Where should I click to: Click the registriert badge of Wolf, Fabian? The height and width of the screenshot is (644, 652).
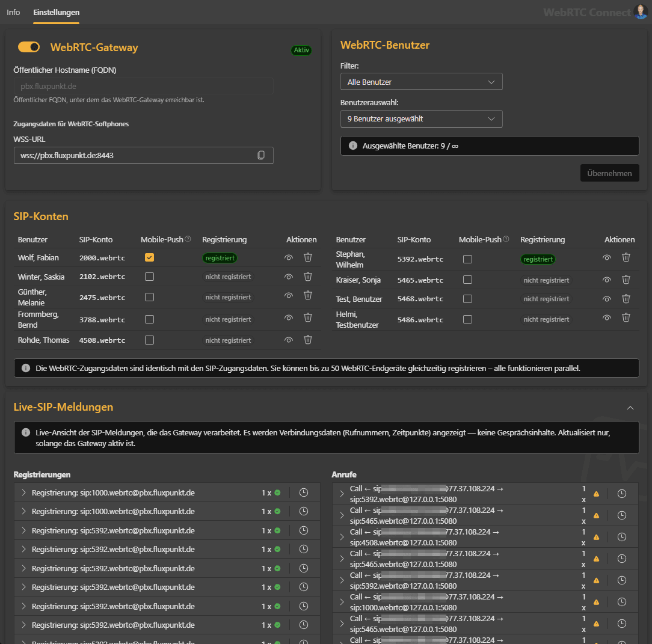pyautogui.click(x=220, y=258)
